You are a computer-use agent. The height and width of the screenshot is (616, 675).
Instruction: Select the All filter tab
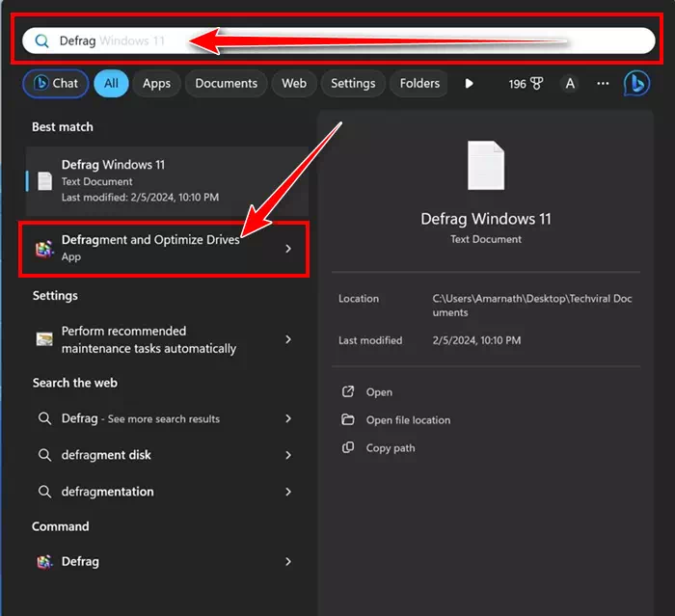coord(111,83)
